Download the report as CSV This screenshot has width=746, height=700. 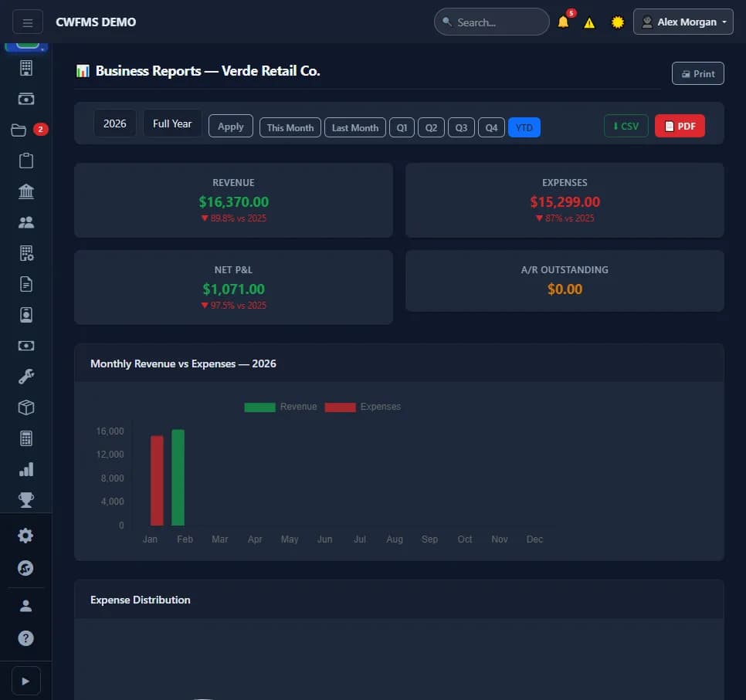click(626, 126)
